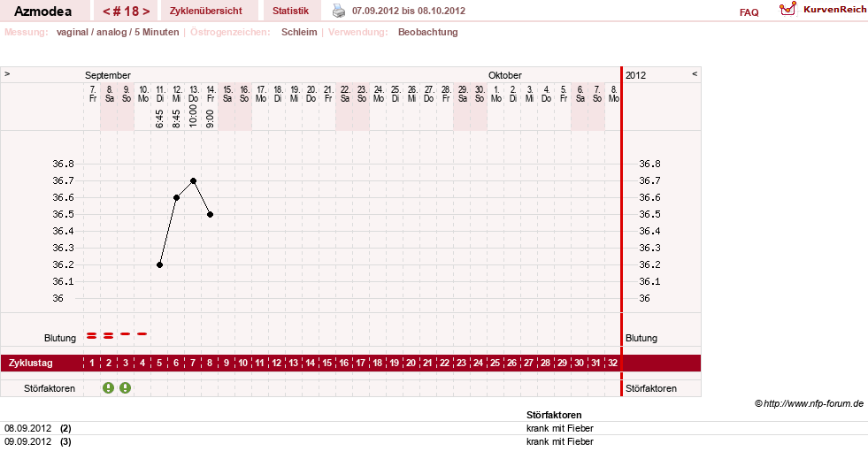Click the September month label
Viewport: 868px width, 467px height.
tap(107, 75)
